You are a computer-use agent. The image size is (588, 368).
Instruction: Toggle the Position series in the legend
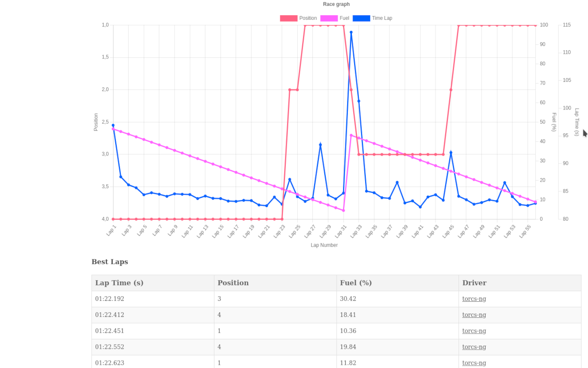(x=299, y=18)
